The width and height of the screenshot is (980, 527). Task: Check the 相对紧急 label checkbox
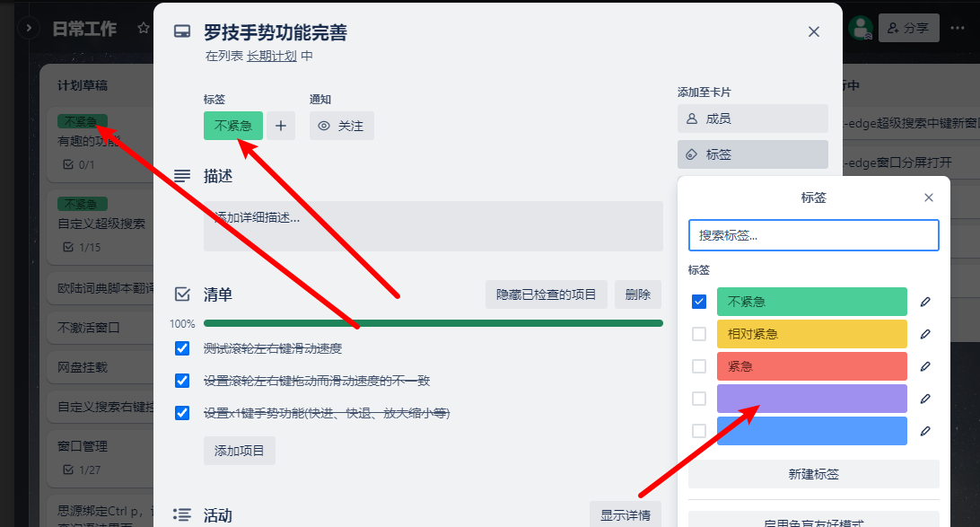(x=699, y=334)
